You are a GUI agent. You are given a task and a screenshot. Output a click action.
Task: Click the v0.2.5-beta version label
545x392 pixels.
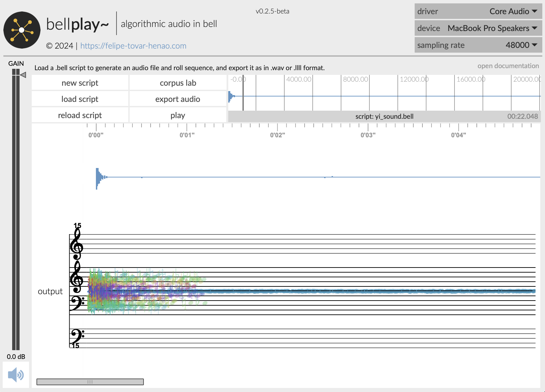point(272,11)
